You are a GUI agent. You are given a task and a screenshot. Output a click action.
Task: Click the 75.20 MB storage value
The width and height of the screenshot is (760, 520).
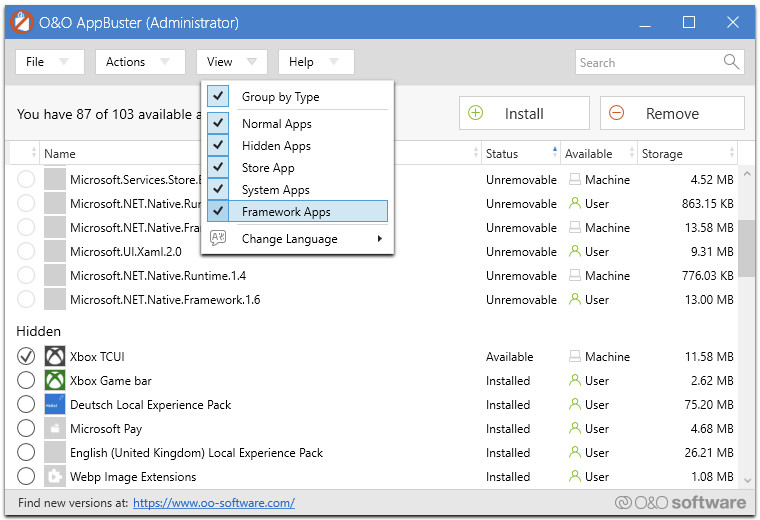[709, 405]
